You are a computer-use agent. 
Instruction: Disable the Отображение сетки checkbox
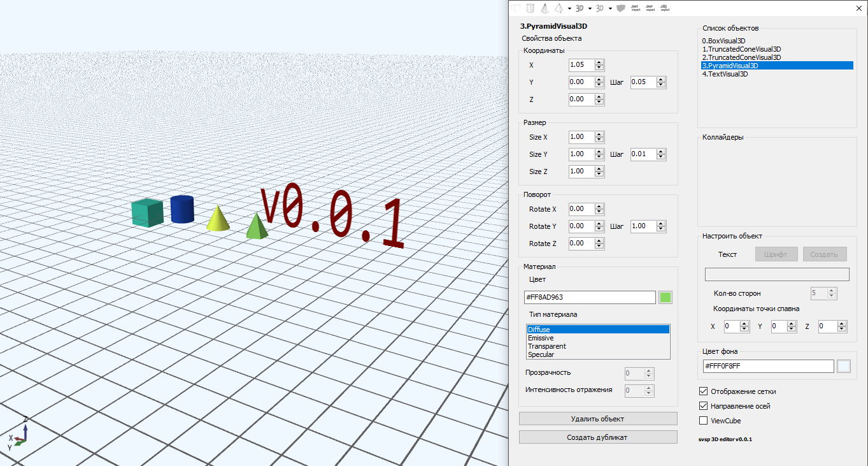[x=703, y=391]
